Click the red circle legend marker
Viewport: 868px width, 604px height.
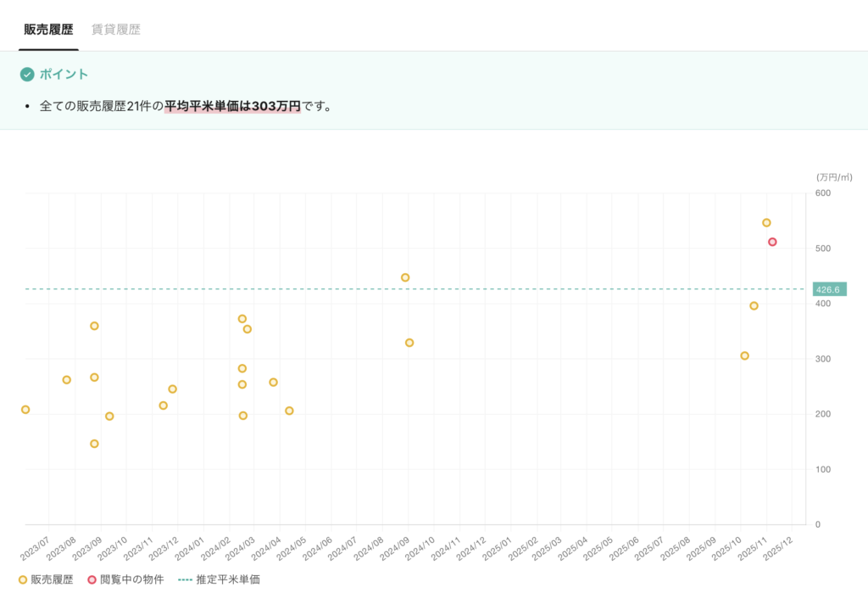pyautogui.click(x=92, y=580)
